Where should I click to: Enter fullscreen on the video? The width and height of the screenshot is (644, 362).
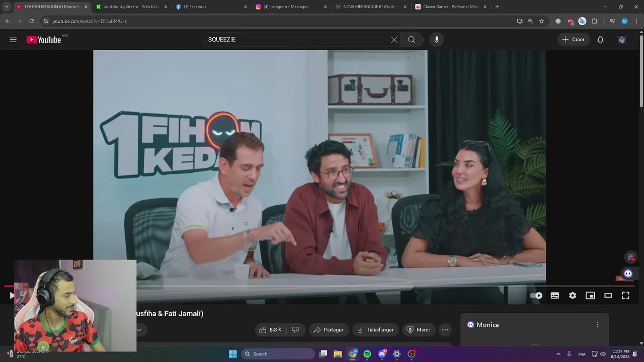pyautogui.click(x=625, y=296)
